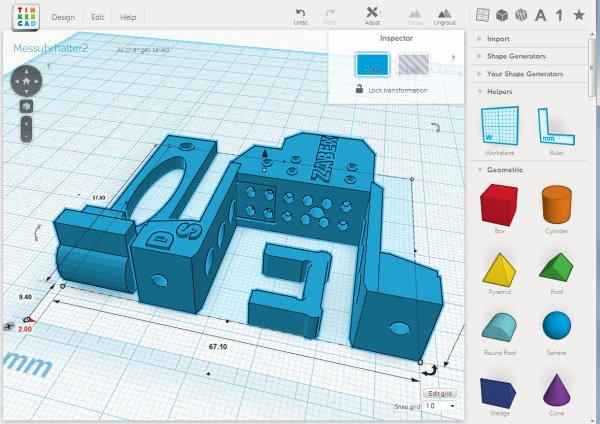The image size is (600, 424).
Task: Rotate view down with bottom arrow
Action: point(26,91)
